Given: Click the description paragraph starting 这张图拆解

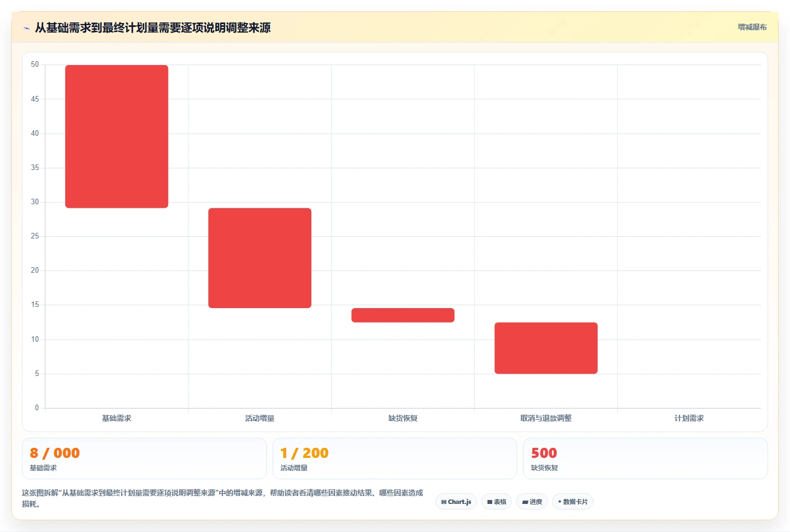Looking at the screenshot, I should pyautogui.click(x=222, y=498).
